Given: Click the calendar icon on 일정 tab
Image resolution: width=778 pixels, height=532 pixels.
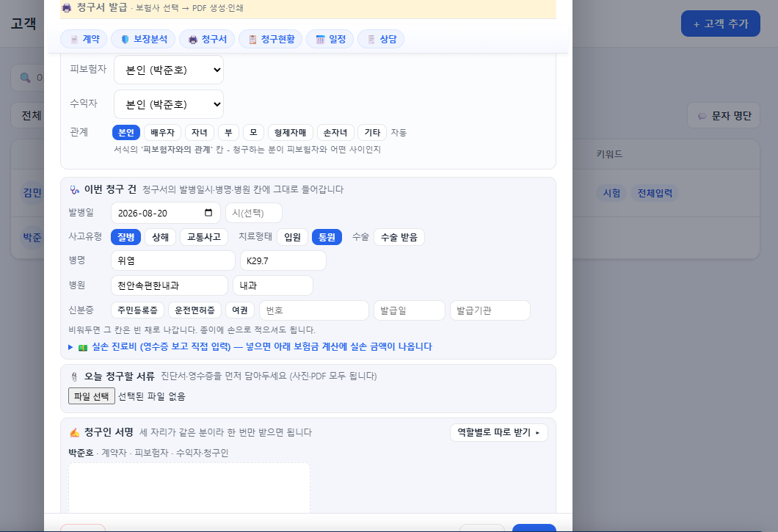Looking at the screenshot, I should pyautogui.click(x=321, y=40).
